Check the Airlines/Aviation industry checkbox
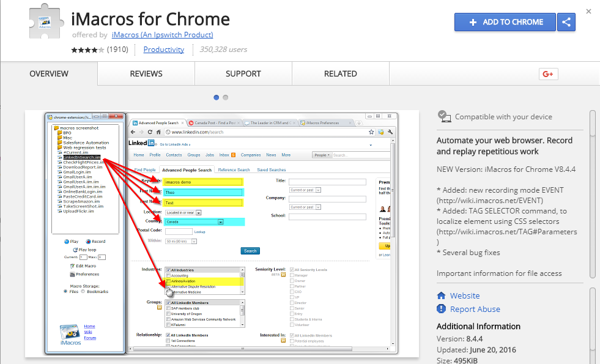 pyautogui.click(x=168, y=281)
